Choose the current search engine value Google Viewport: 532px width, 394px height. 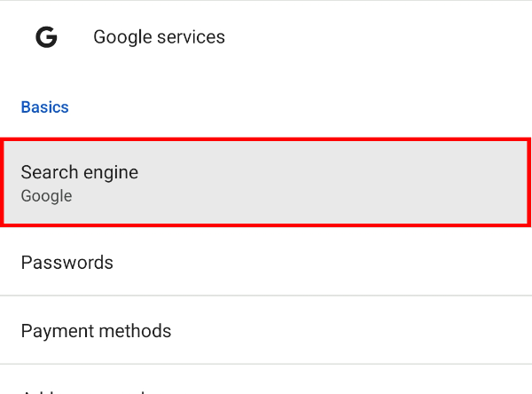click(47, 196)
